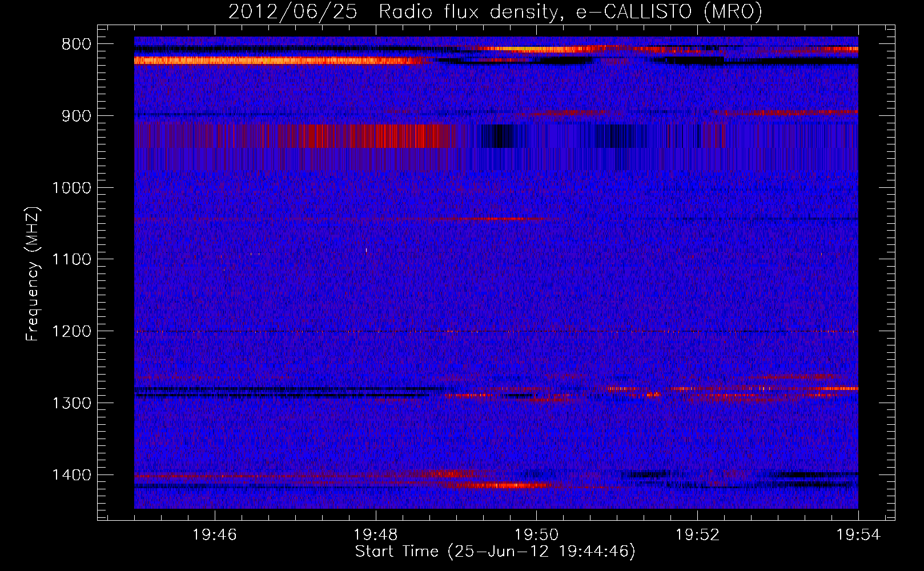Click the 1400 frequency tick label
This screenshot has width=924, height=571.
pos(72,475)
